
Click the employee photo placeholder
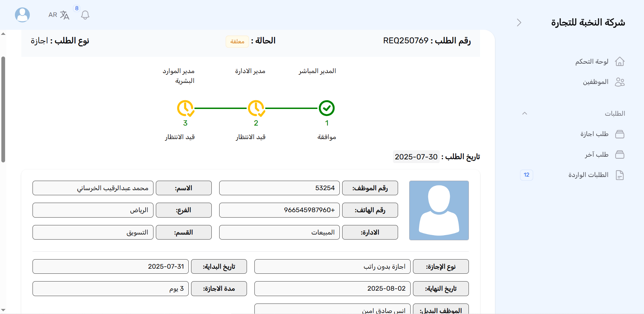click(x=439, y=210)
